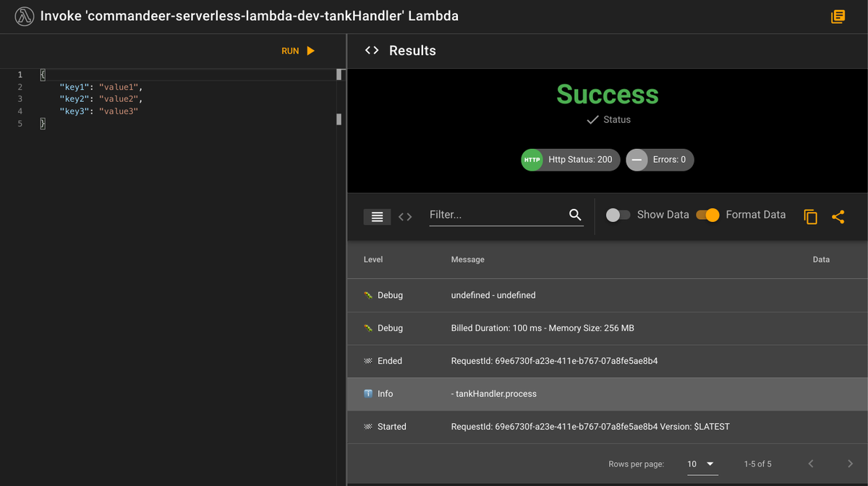The image size is (868, 486).
Task: Open the docs library icon in header
Action: 838,16
